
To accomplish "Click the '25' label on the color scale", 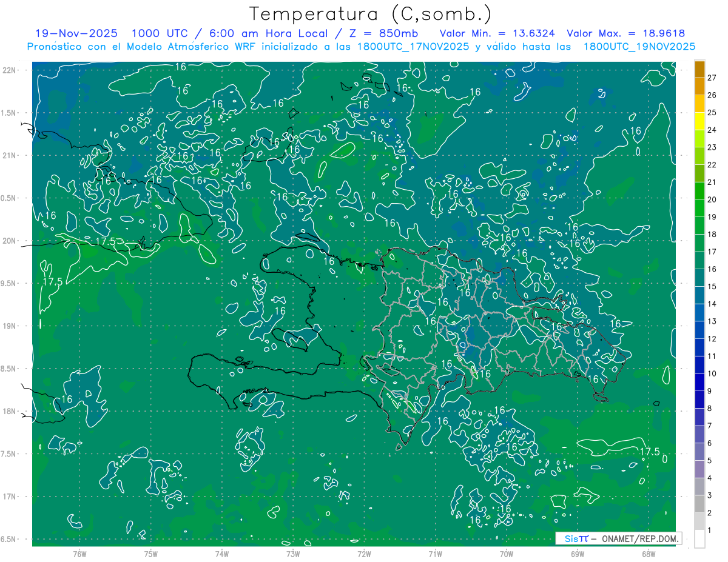I will coord(712,112).
